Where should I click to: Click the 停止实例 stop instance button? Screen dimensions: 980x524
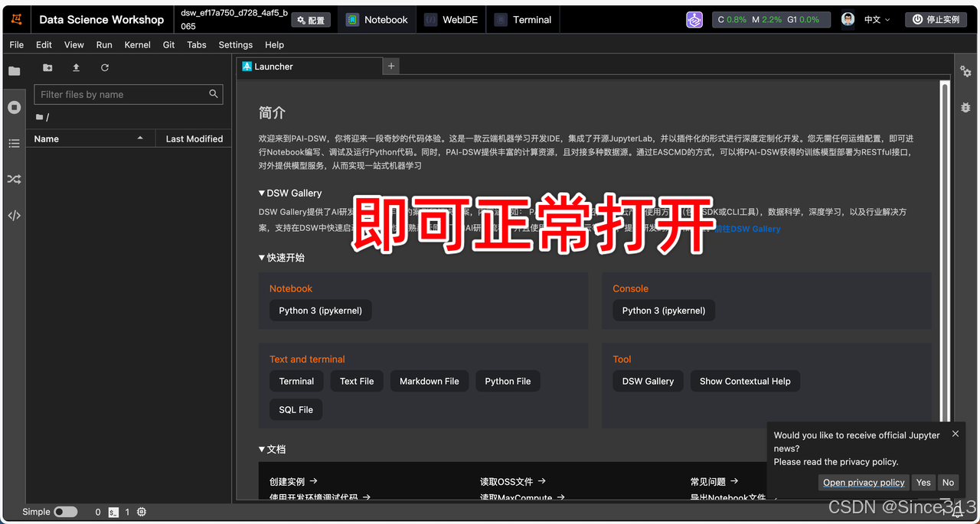936,20
